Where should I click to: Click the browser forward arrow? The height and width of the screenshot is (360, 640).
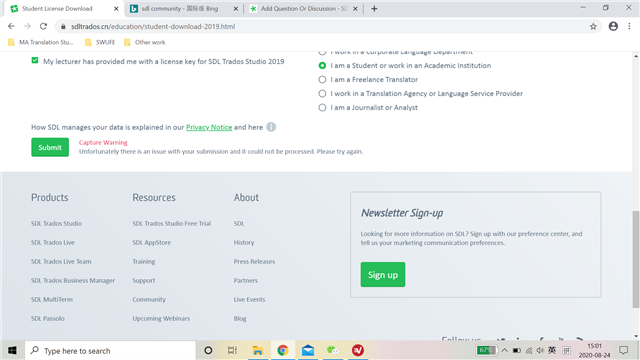[x=27, y=26]
